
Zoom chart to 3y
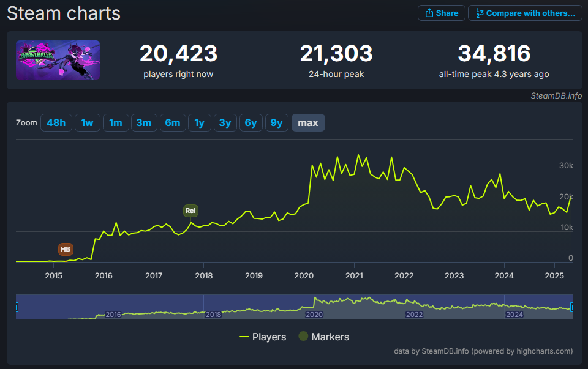(x=225, y=123)
